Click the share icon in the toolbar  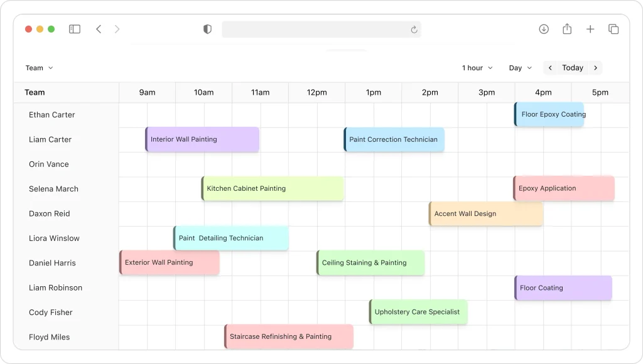[567, 29]
